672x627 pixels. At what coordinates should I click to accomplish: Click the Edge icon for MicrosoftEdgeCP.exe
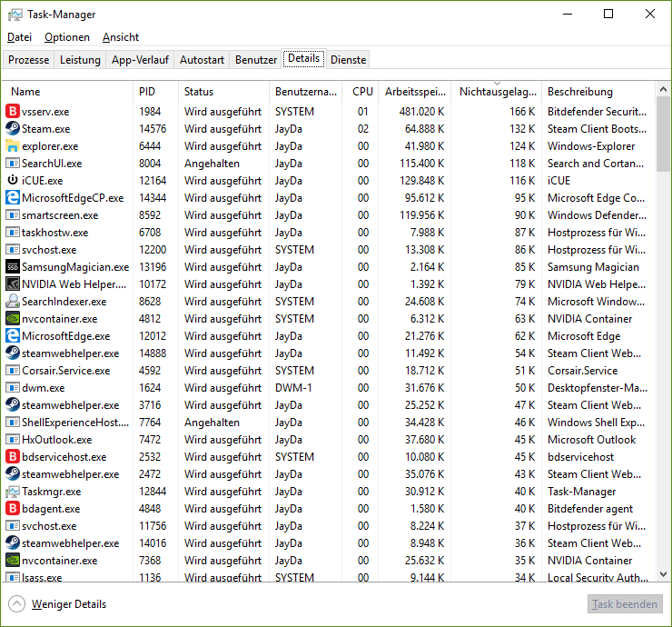(x=13, y=198)
